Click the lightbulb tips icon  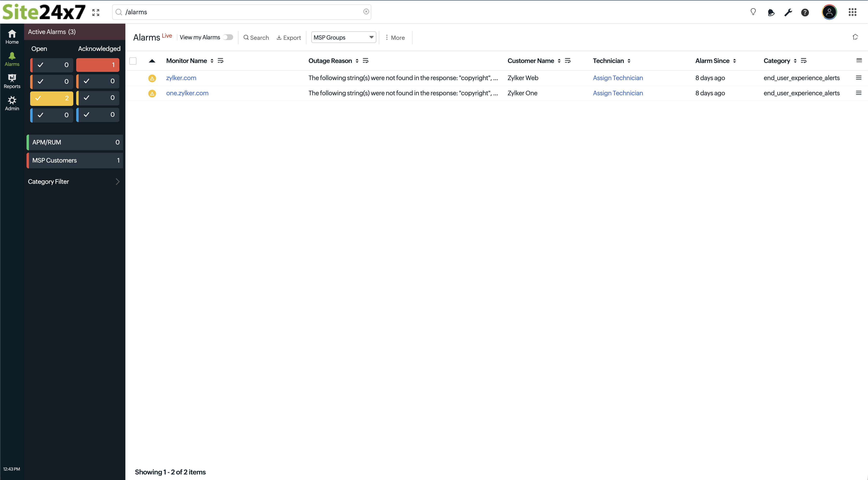point(753,12)
